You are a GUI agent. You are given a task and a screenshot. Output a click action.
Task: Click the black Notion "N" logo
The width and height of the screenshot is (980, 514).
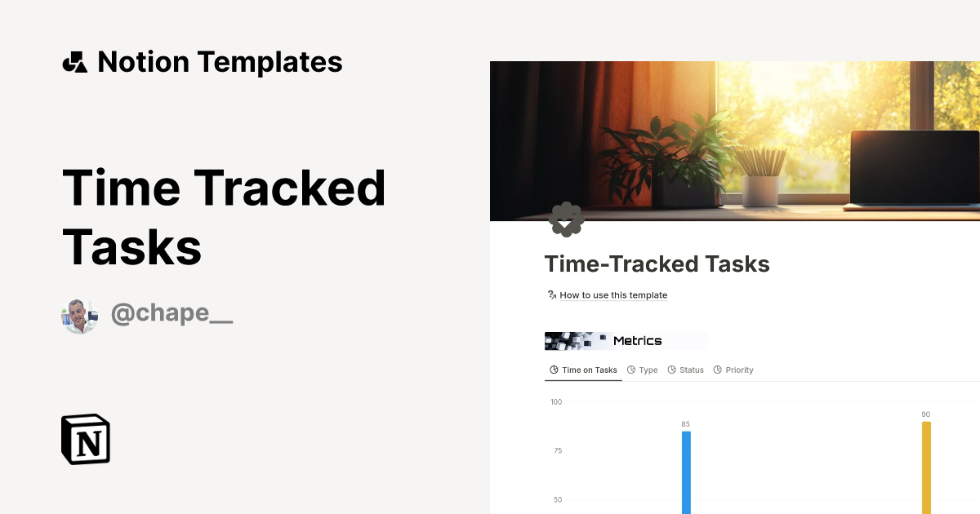pos(84,439)
